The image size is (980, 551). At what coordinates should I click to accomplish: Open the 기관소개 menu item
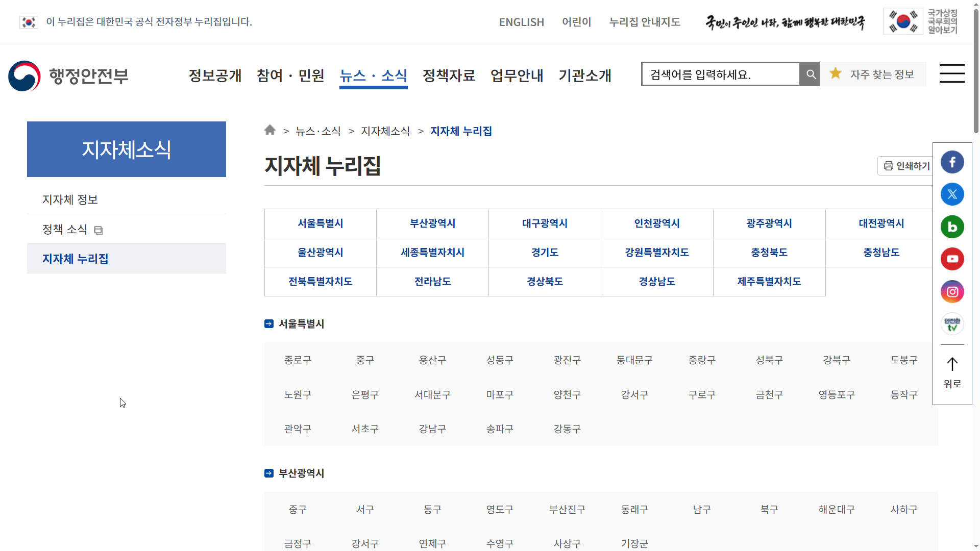[x=585, y=76]
